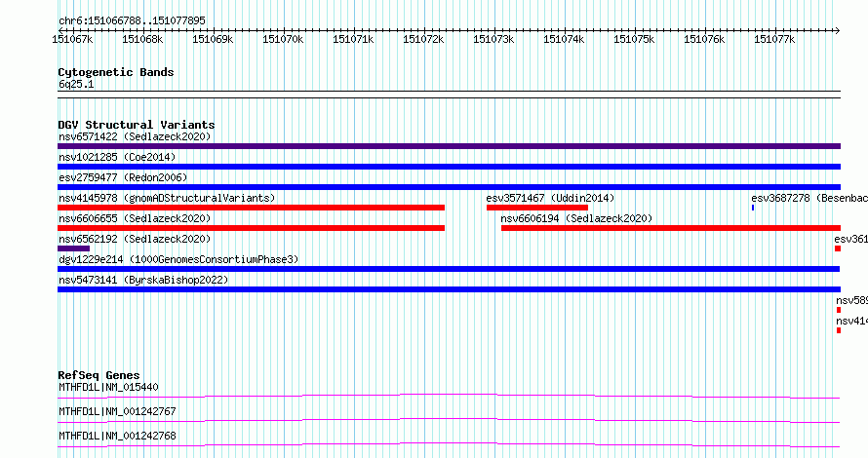This screenshot has width=868, height=458.
Task: Click the 151073k ruler position
Action: [493, 39]
